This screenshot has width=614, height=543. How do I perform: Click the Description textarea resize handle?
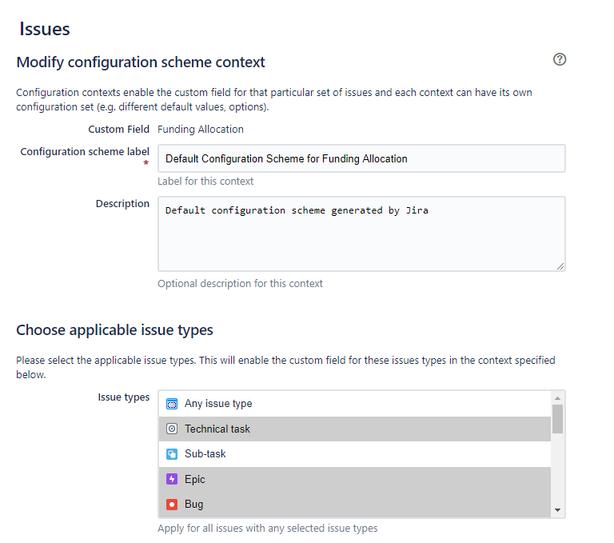coord(560,266)
